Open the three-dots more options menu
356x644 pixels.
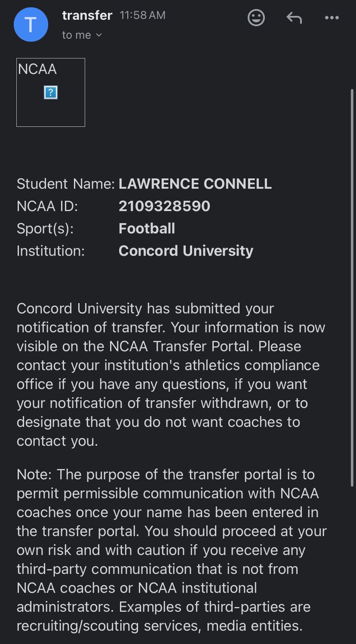pos(332,18)
